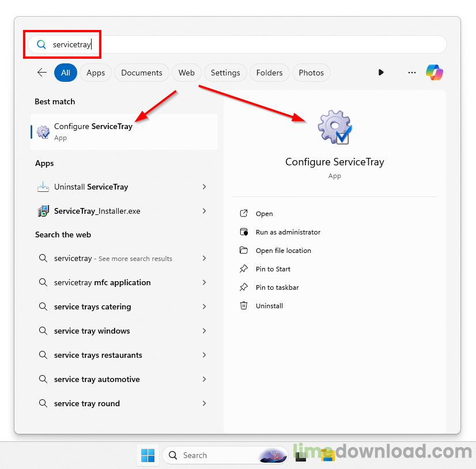Image resolution: width=476 pixels, height=469 pixels.
Task: Click the search highlight image in taskbar search
Action: click(273, 455)
